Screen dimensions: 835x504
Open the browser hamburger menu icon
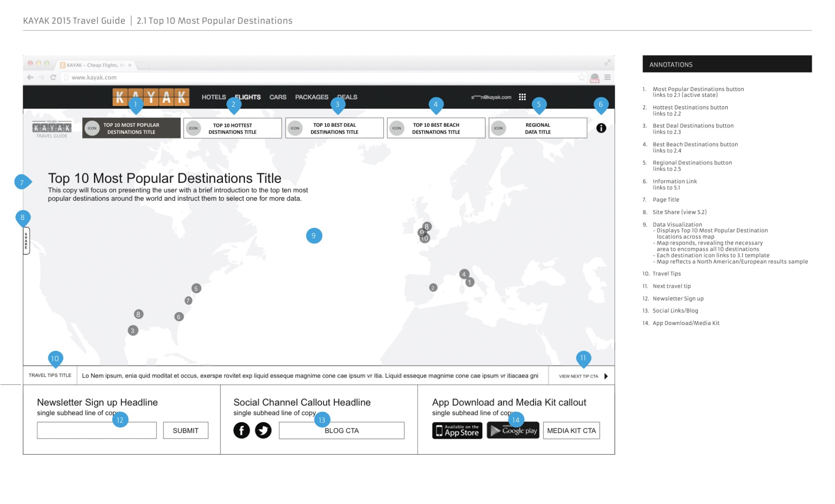click(x=607, y=77)
